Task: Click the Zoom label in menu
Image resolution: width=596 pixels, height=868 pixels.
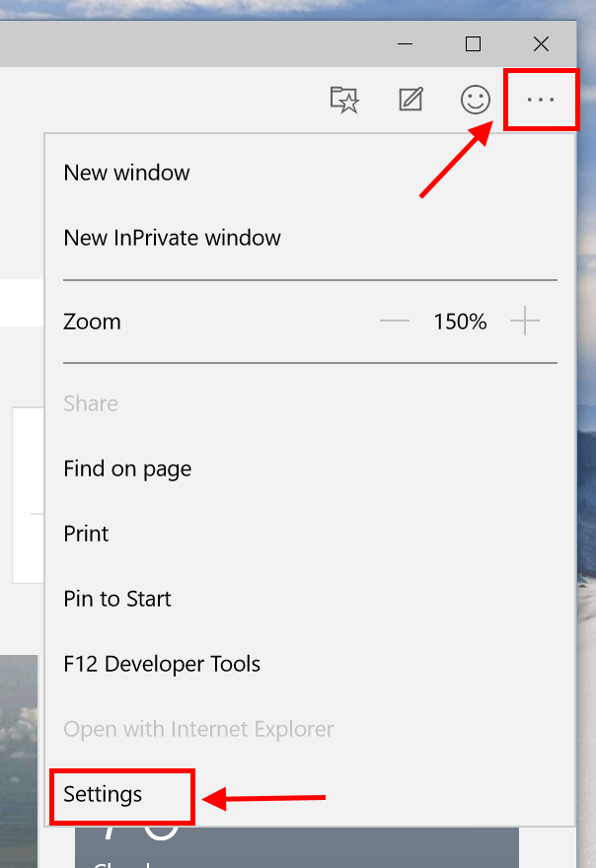Action: [x=92, y=322]
